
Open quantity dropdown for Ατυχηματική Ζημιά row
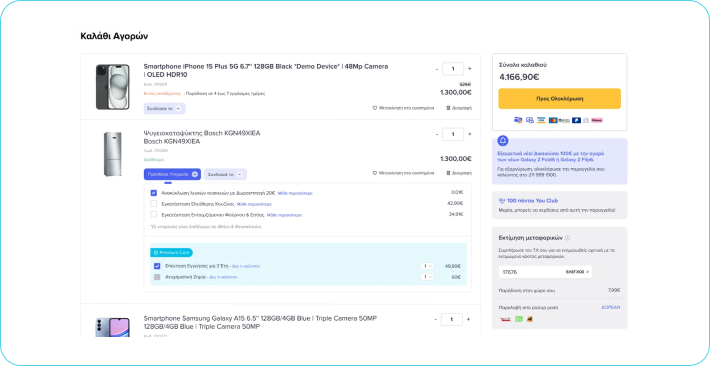point(427,277)
